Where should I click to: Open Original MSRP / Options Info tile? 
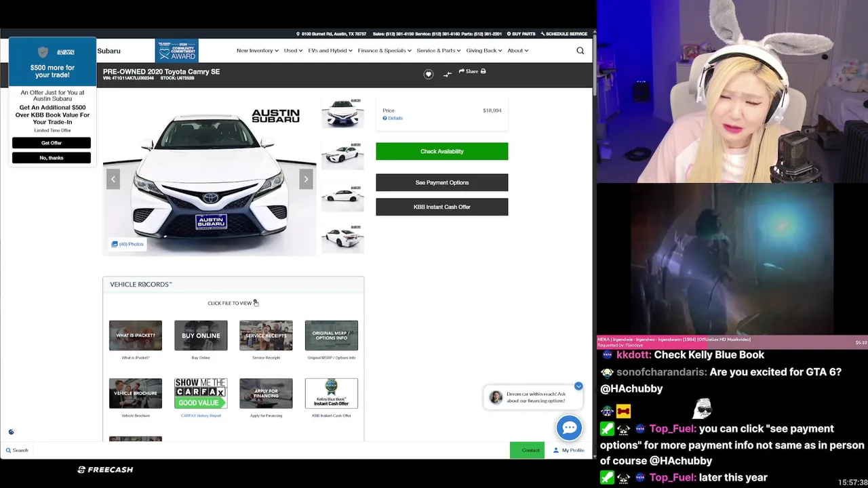click(x=332, y=335)
